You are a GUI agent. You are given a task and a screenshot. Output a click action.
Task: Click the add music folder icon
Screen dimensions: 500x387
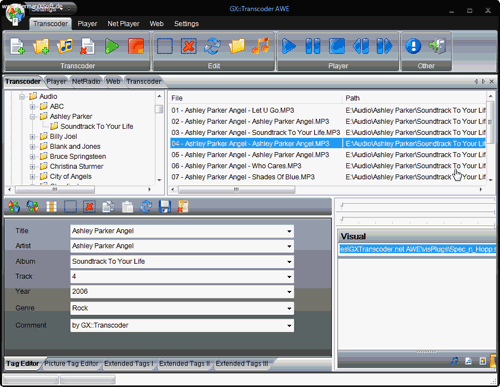pyautogui.click(x=65, y=46)
